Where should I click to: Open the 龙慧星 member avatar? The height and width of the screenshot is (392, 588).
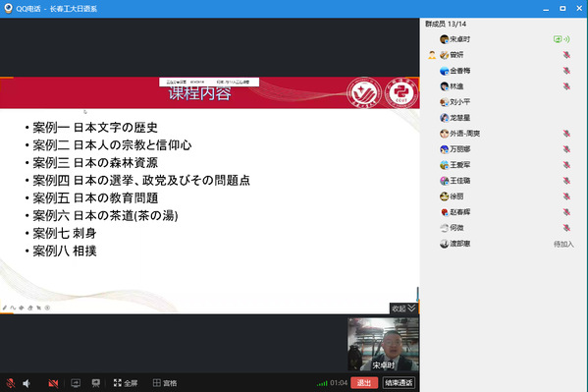pos(444,118)
